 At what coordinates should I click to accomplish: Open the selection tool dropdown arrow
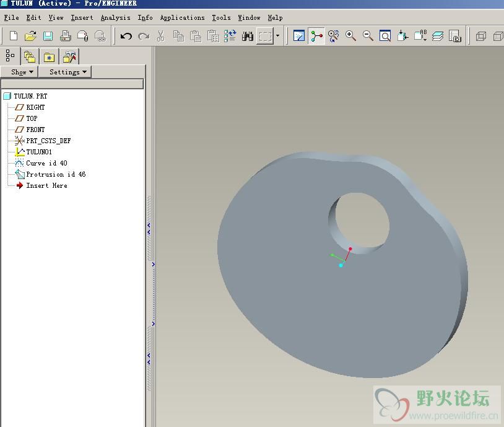point(278,36)
